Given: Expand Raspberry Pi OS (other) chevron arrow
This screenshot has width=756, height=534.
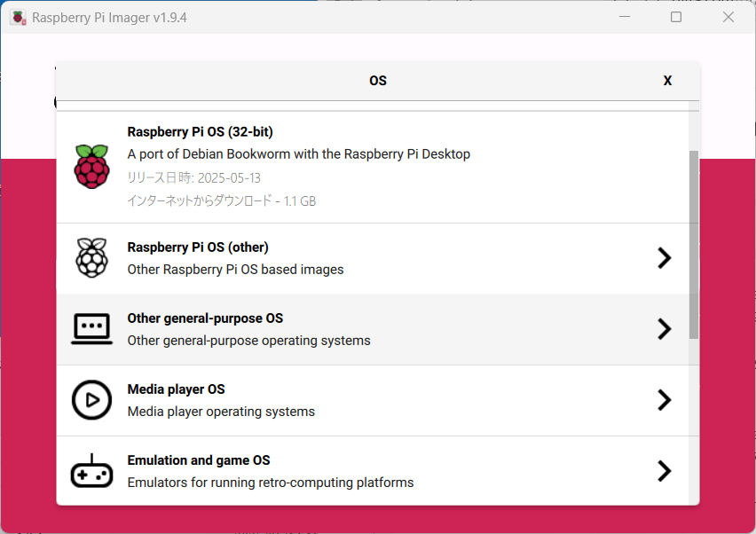Looking at the screenshot, I should point(665,258).
